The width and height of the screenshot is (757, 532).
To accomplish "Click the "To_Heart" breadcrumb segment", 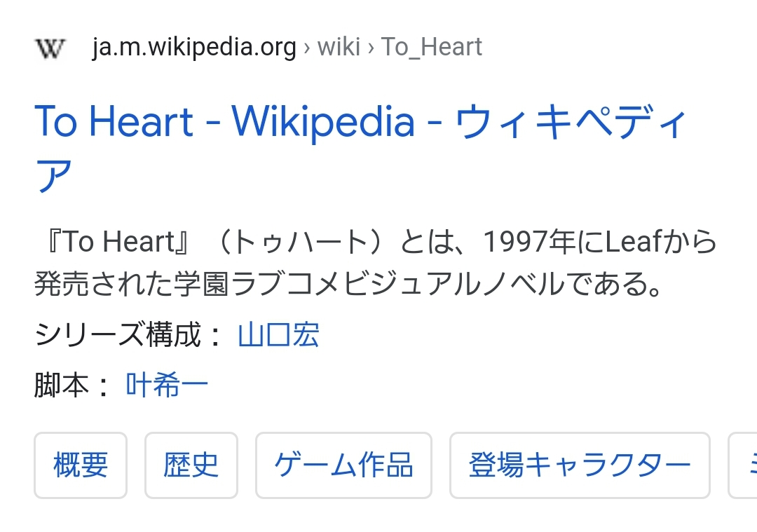I will click(432, 48).
